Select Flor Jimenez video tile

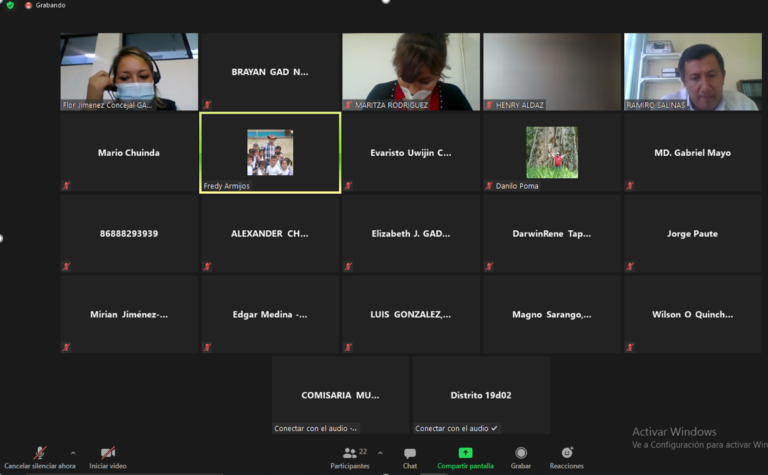tap(129, 71)
